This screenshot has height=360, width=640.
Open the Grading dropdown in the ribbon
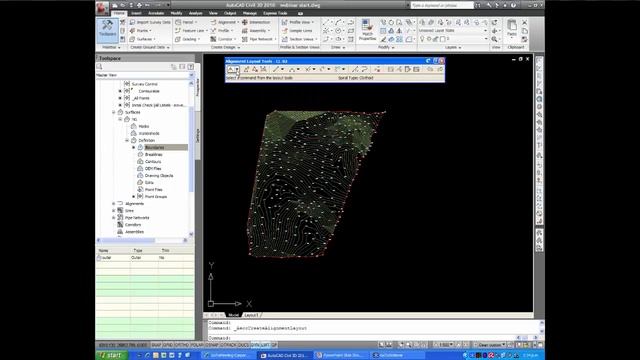tap(188, 39)
